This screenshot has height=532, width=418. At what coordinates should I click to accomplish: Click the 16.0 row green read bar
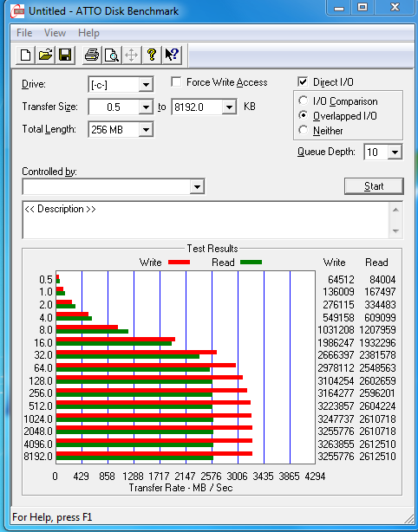(114, 343)
